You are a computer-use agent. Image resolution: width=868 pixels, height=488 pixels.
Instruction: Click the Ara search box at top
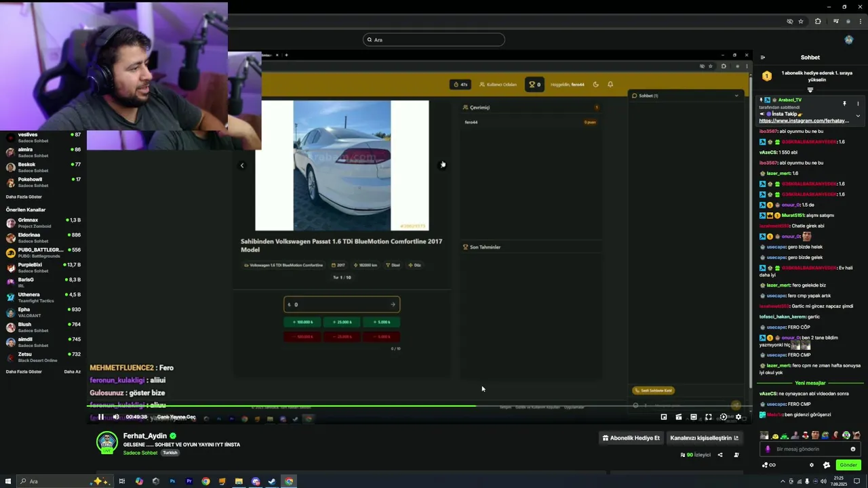434,40
